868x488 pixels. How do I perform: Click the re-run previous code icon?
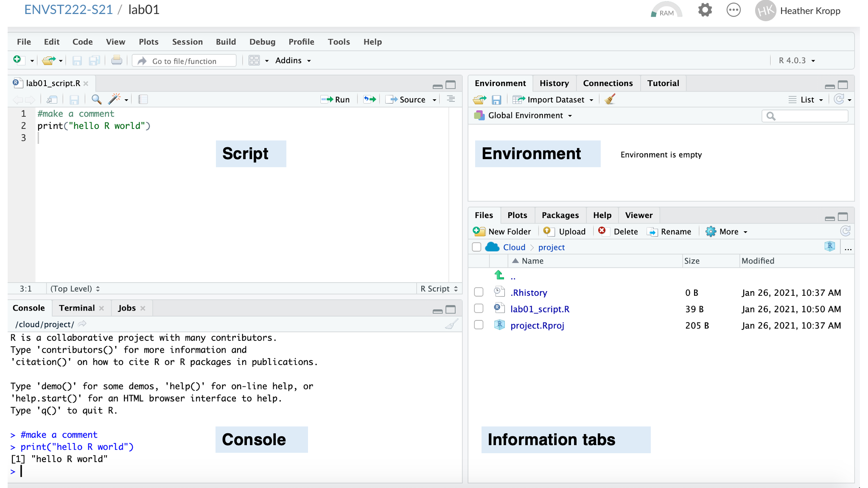pos(370,99)
